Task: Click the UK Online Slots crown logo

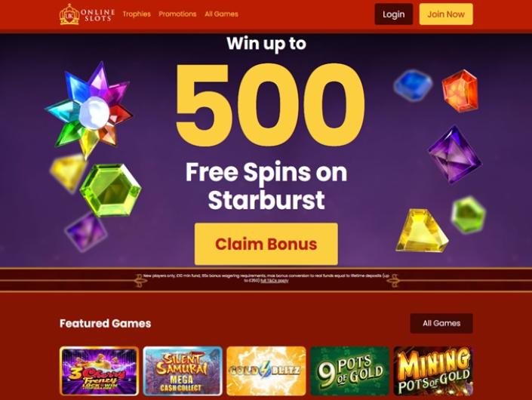Action: [x=88, y=14]
